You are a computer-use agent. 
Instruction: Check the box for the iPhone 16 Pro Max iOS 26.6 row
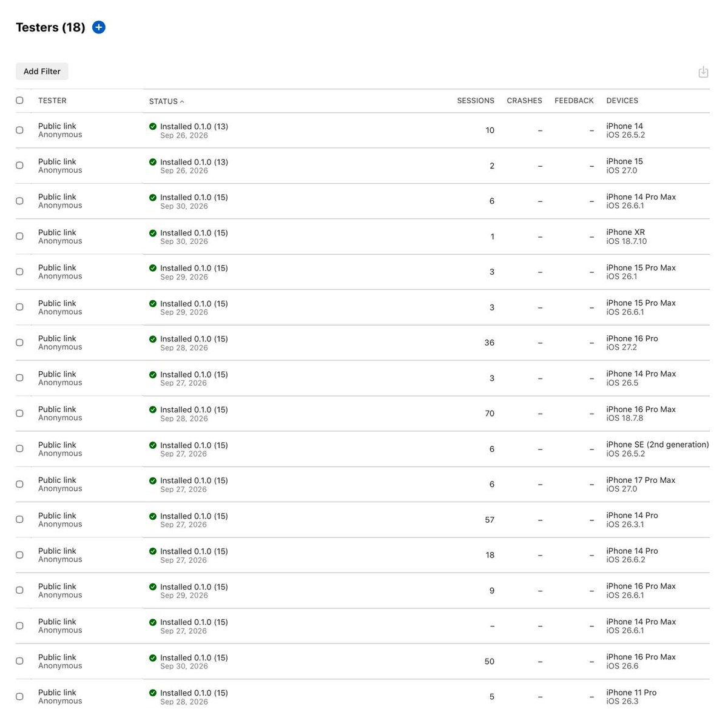[x=19, y=661]
